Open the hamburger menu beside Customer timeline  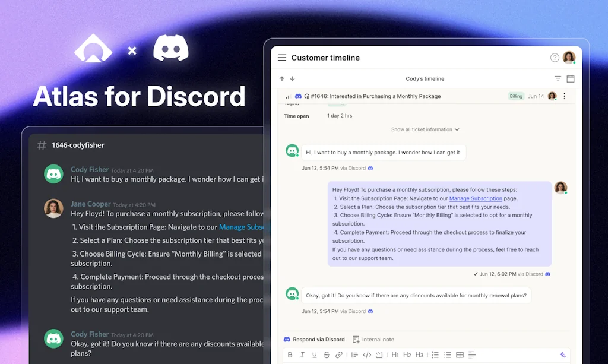point(282,58)
